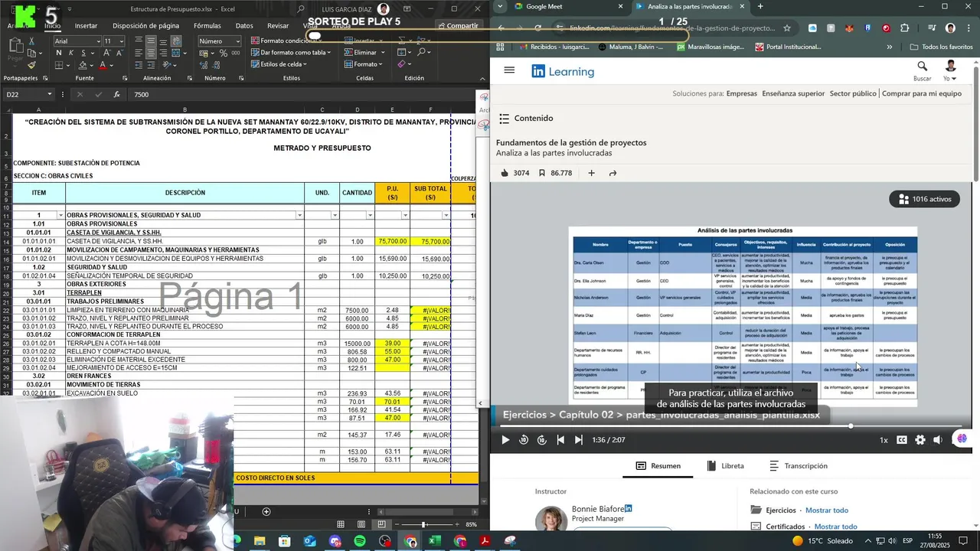
Task: Click the percent style icon
Action: [x=224, y=53]
